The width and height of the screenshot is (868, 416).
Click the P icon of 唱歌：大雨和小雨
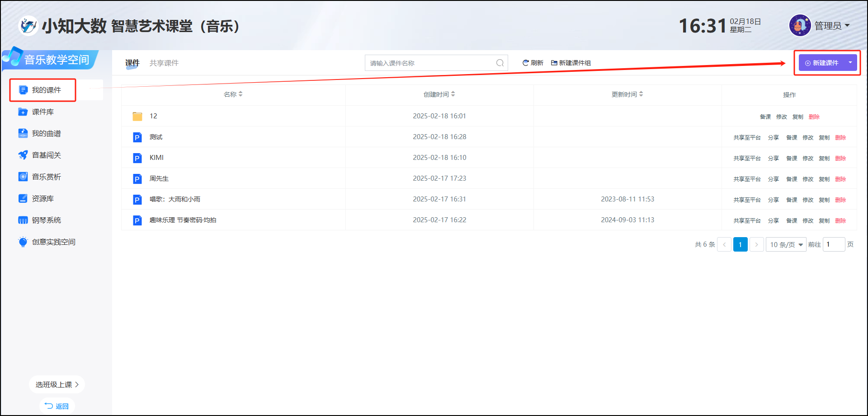137,200
